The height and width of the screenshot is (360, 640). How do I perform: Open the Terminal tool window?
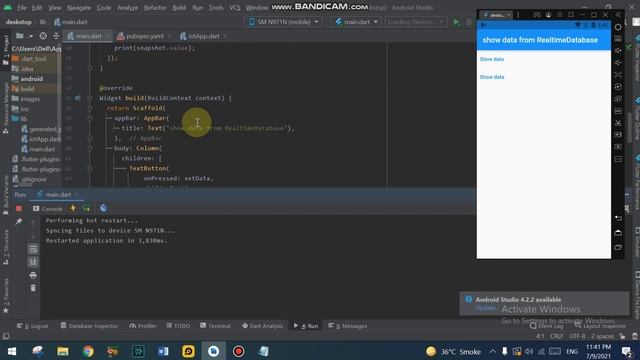click(216, 326)
